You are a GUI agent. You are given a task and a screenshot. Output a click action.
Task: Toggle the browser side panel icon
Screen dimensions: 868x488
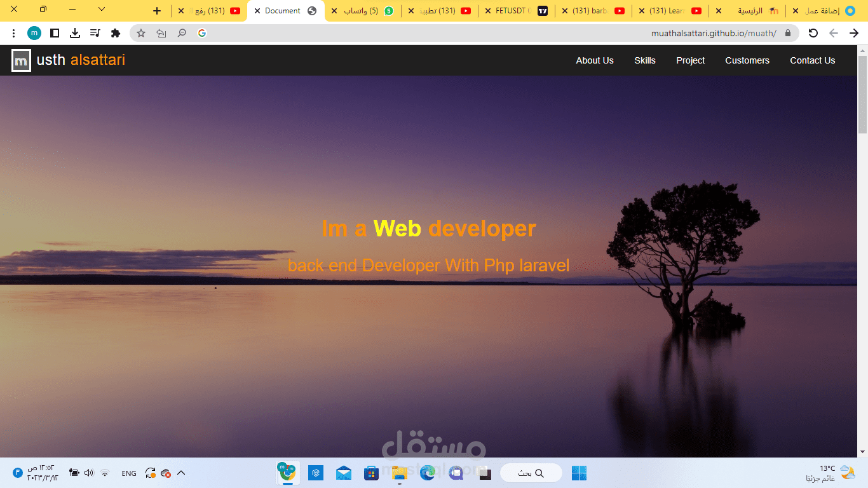(x=55, y=33)
